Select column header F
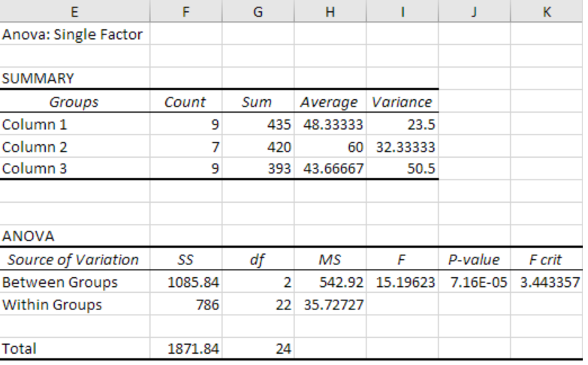 coord(186,11)
